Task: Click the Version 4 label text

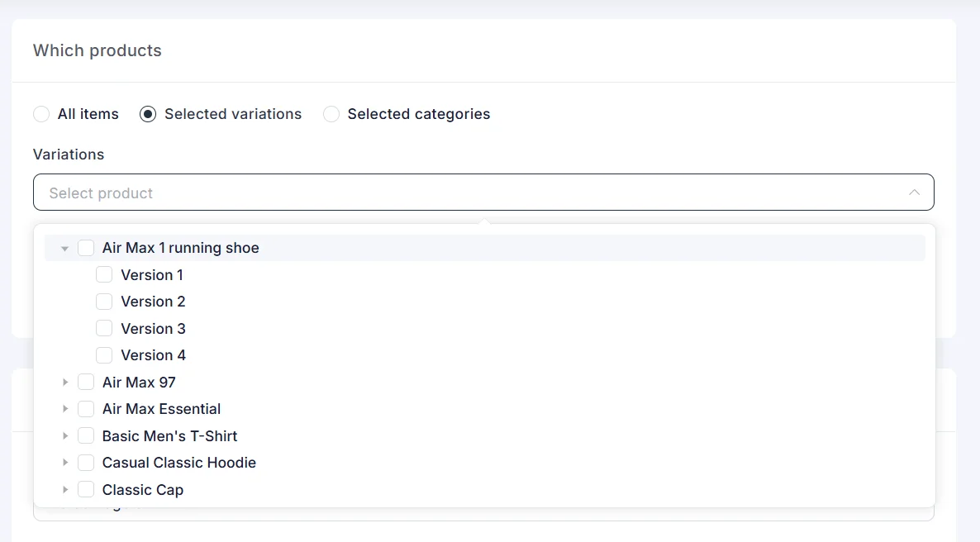Action: (153, 356)
